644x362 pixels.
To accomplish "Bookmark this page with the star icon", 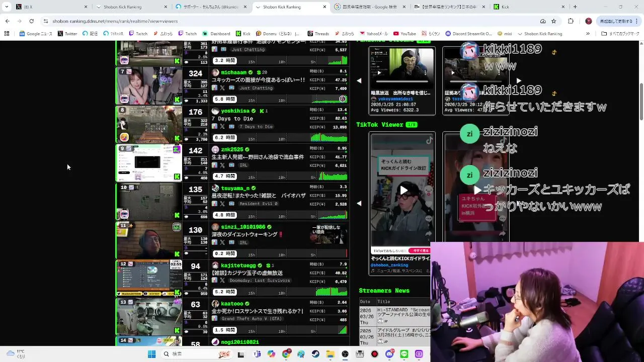I will (553, 21).
